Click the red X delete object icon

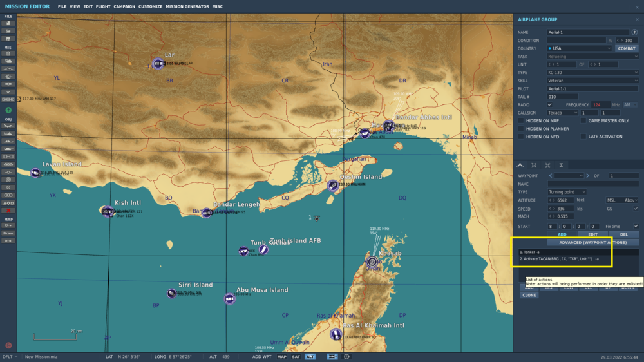pyautogui.click(x=8, y=211)
